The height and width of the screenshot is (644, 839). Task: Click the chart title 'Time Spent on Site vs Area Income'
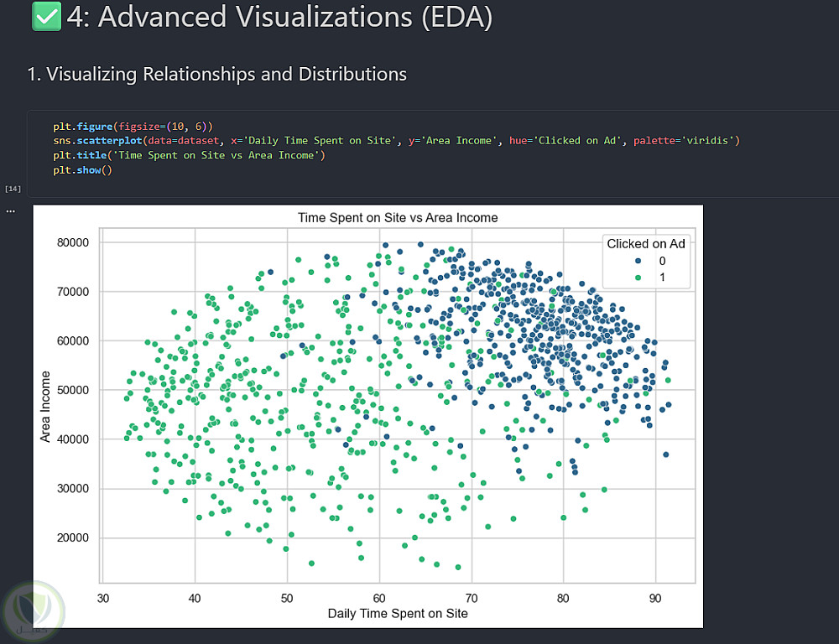click(398, 218)
